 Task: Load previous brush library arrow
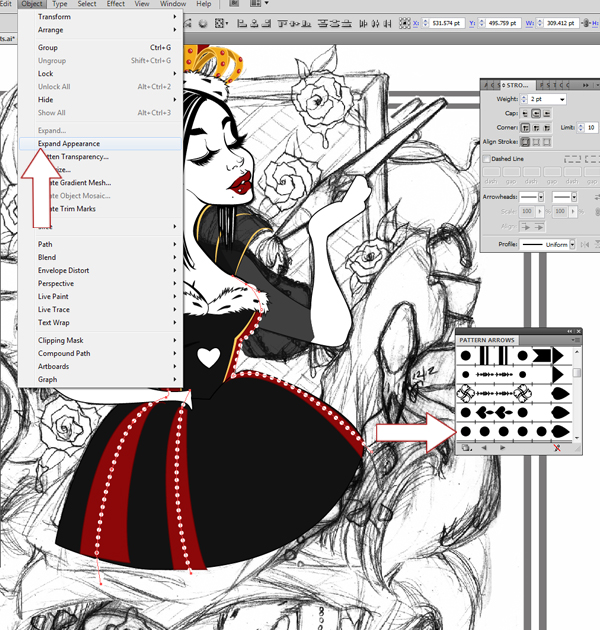(x=484, y=448)
